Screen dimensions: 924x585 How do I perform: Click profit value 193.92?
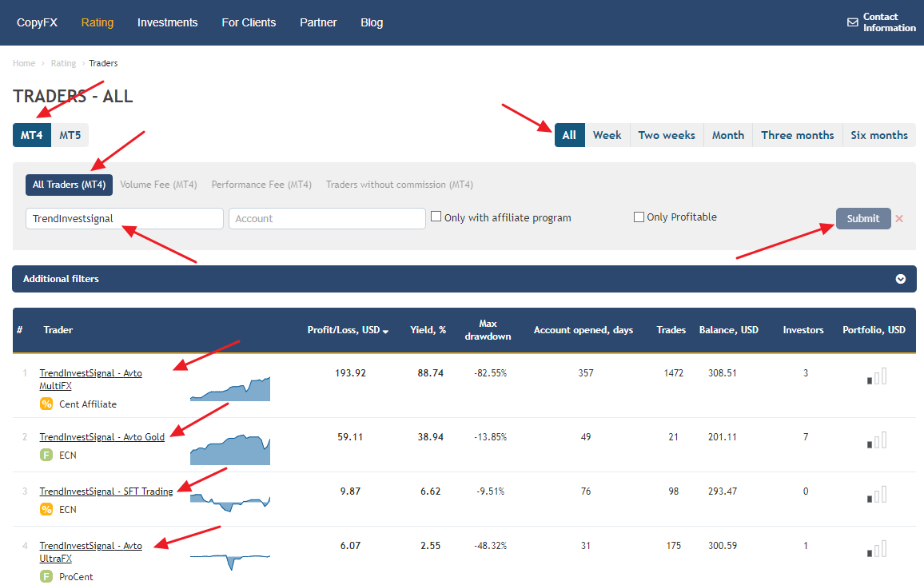click(351, 373)
